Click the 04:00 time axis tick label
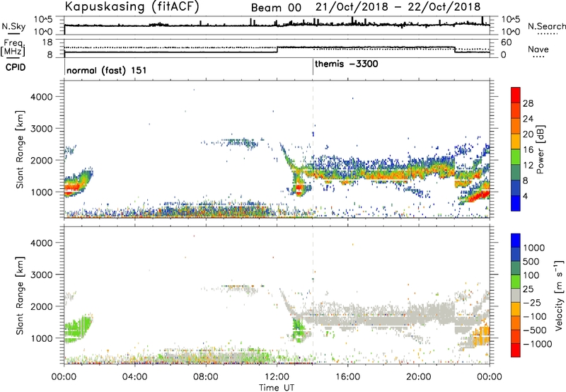Viewport: 566px width, 392px height. click(x=135, y=377)
